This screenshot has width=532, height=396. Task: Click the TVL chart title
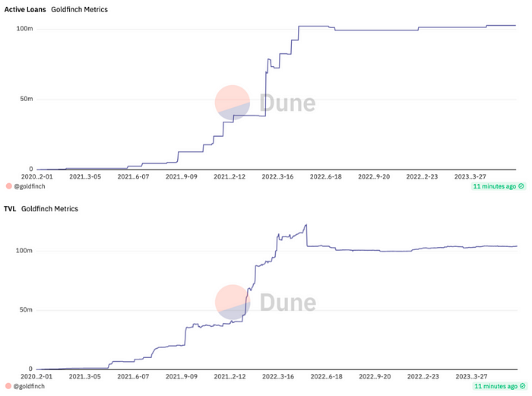[10, 209]
